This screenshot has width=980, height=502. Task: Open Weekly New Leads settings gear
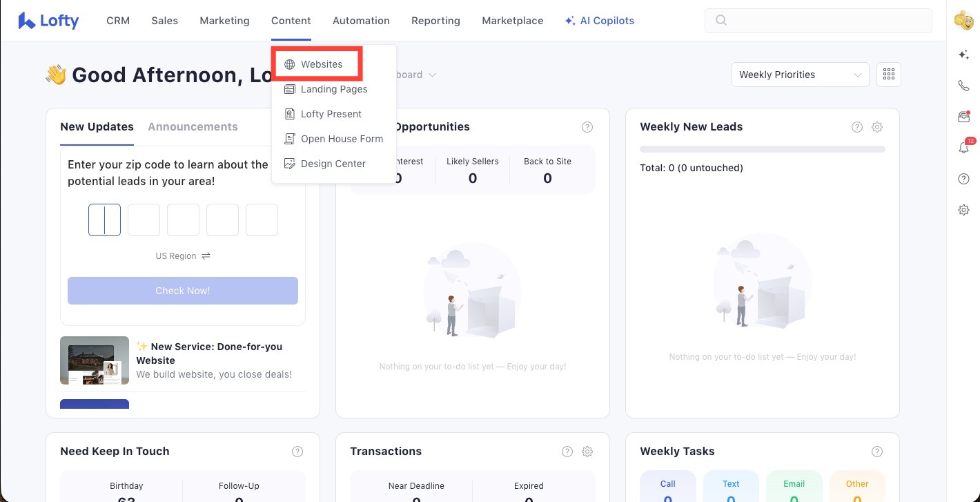tap(877, 127)
